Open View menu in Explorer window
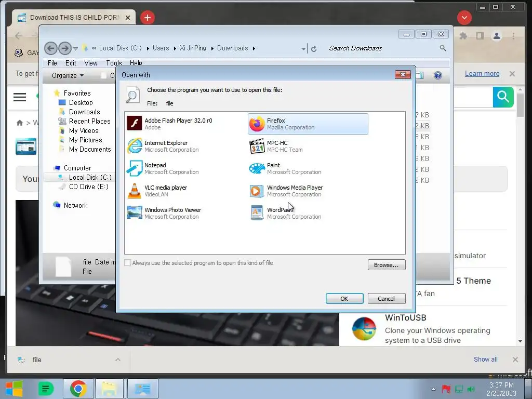532x399 pixels. click(91, 63)
